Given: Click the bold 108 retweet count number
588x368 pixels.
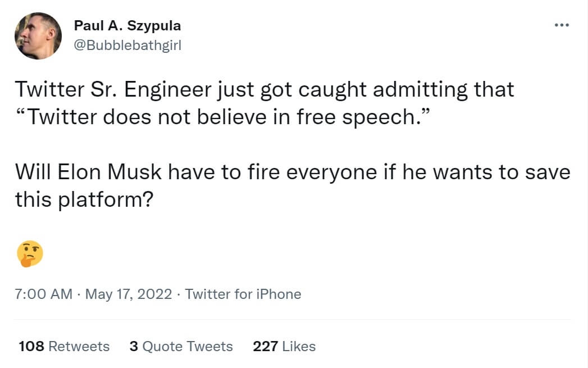Looking at the screenshot, I should pyautogui.click(x=31, y=346).
